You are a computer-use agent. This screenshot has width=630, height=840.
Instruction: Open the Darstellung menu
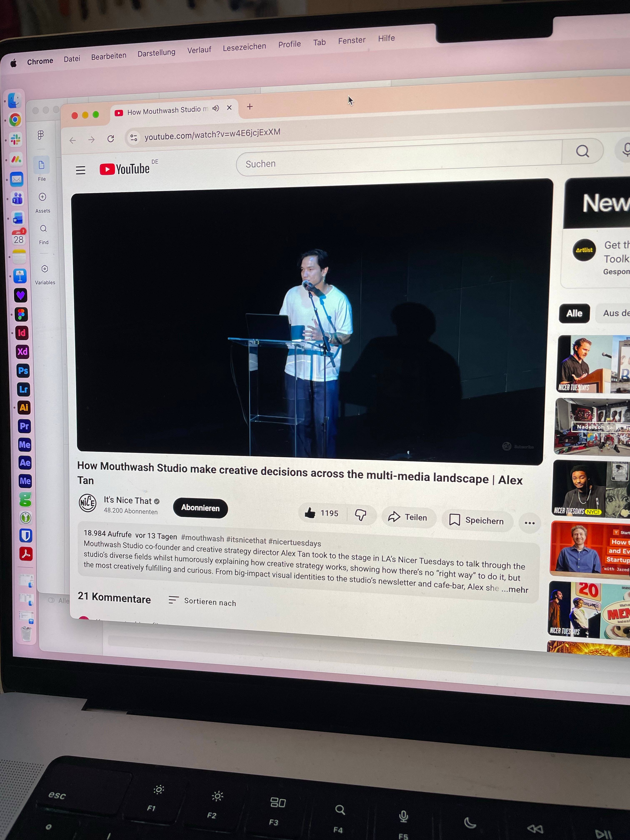(156, 53)
